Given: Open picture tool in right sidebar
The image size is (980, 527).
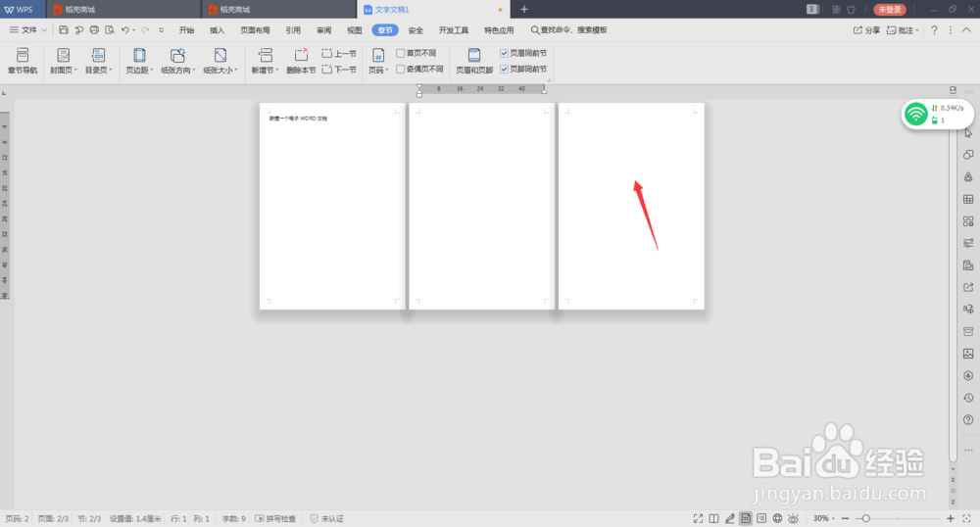Looking at the screenshot, I should point(968,354).
